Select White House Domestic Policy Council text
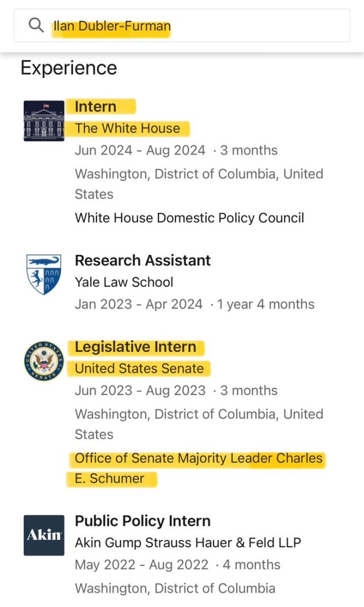364x607 pixels. [x=190, y=217]
